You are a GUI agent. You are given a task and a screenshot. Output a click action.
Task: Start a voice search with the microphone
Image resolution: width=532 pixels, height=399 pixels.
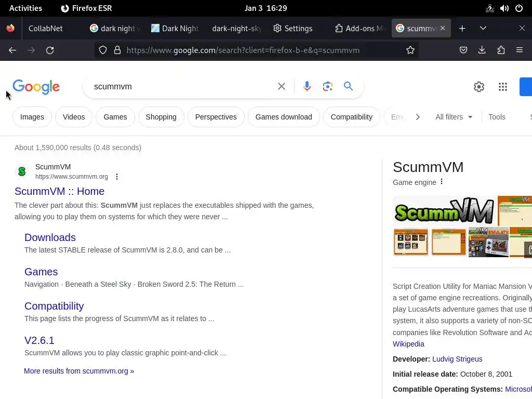tap(307, 87)
